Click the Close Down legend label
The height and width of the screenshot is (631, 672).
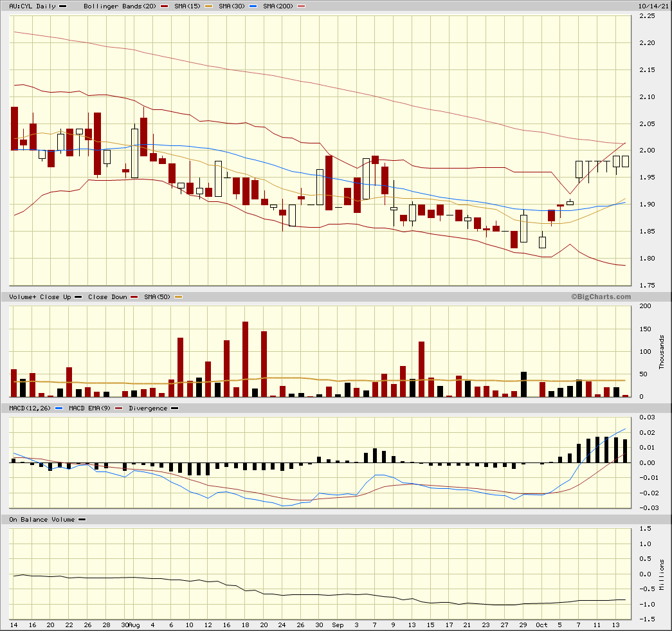coord(107,297)
